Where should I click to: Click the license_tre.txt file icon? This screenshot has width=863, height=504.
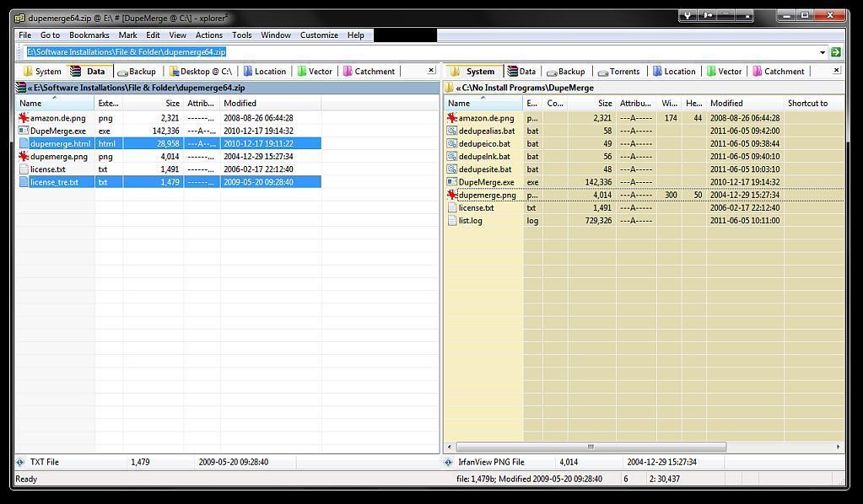point(24,182)
